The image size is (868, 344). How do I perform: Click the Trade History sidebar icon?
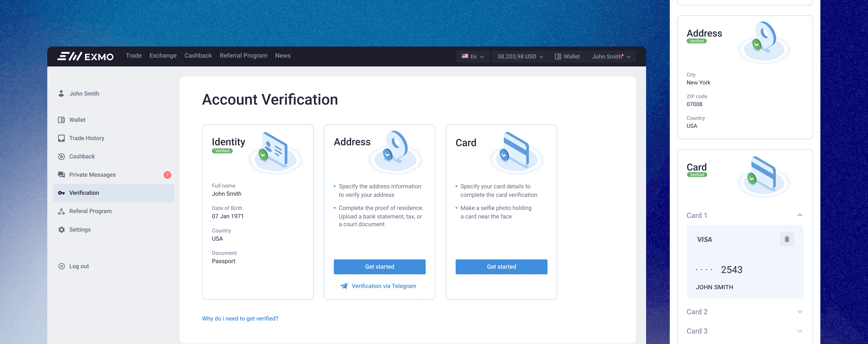(x=61, y=138)
